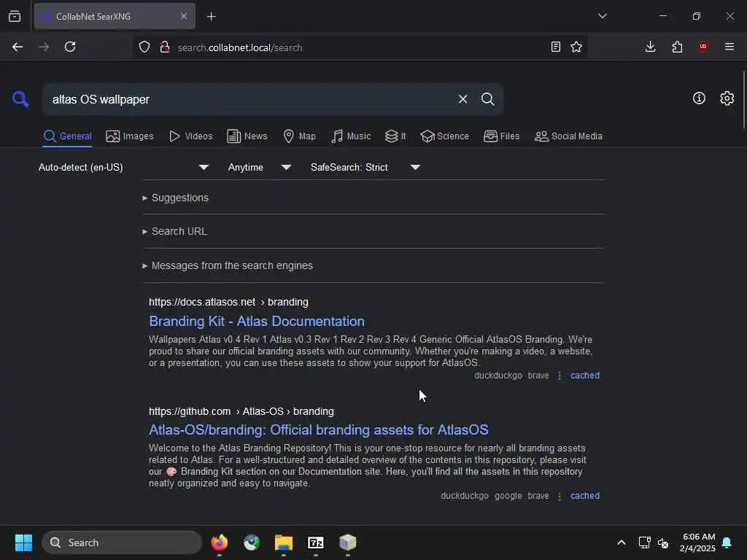
Task: Go back with the browser back arrow
Action: click(18, 47)
